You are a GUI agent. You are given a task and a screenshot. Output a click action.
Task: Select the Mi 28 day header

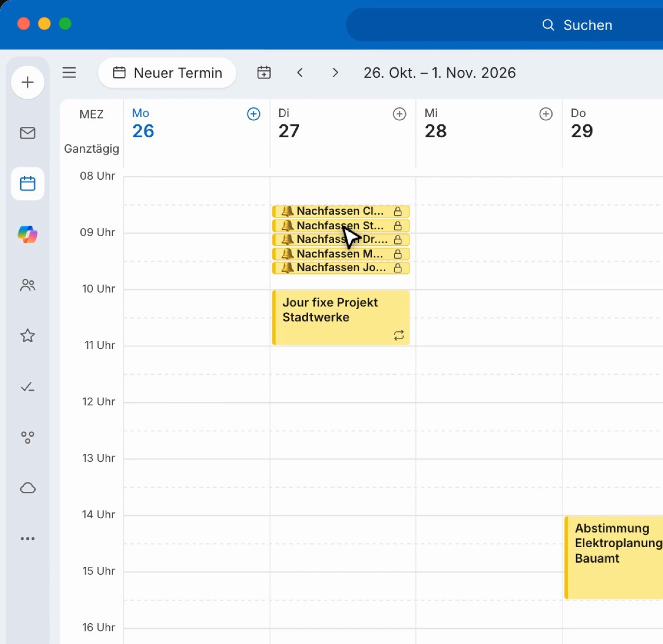point(436,124)
